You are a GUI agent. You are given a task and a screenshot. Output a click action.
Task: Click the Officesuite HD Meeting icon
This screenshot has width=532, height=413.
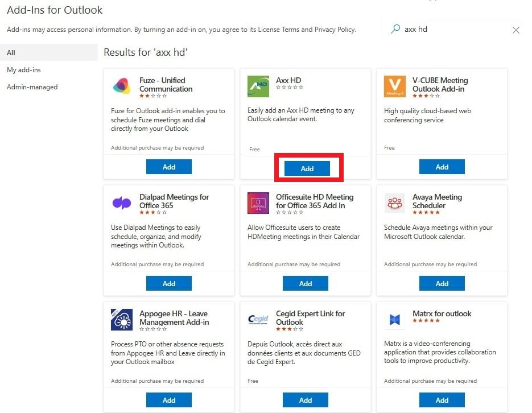coord(258,203)
